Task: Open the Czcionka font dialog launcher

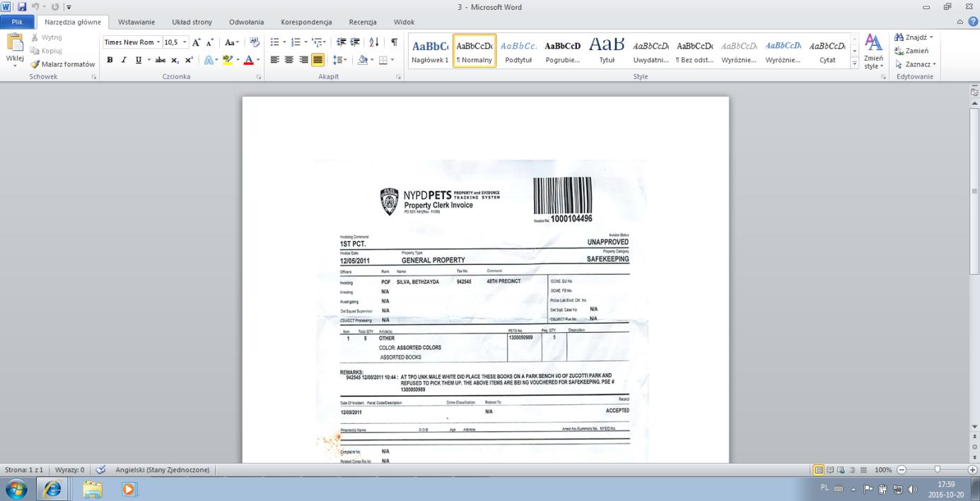Action: coord(259,76)
